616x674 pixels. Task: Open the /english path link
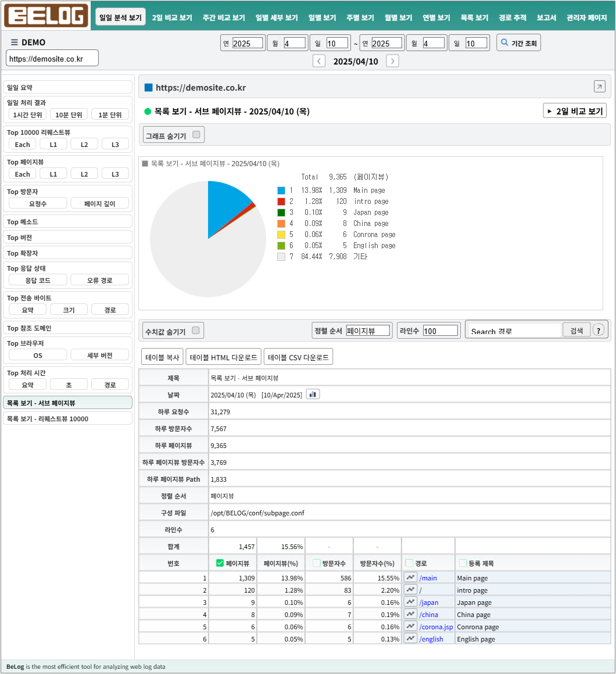click(431, 639)
